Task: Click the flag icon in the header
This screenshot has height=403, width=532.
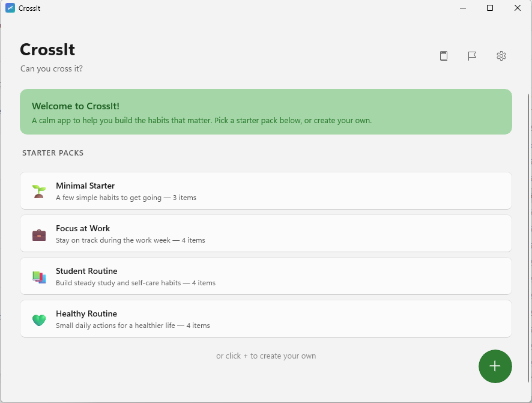Action: (x=472, y=56)
